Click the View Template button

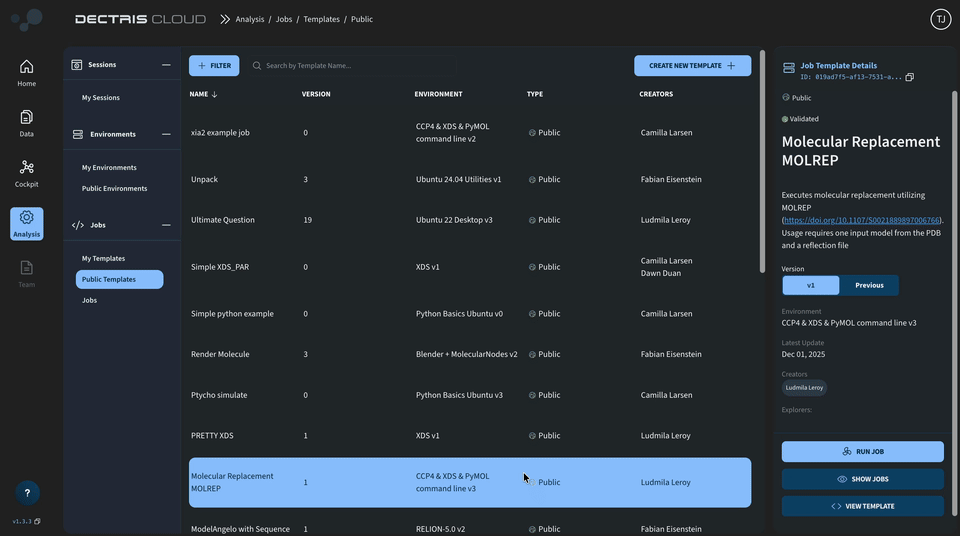862,506
